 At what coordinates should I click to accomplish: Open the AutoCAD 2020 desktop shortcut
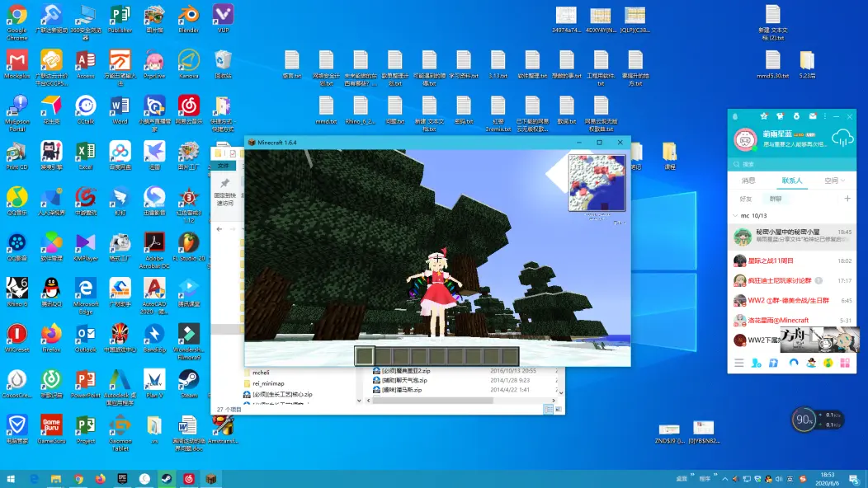pyautogui.click(x=154, y=289)
